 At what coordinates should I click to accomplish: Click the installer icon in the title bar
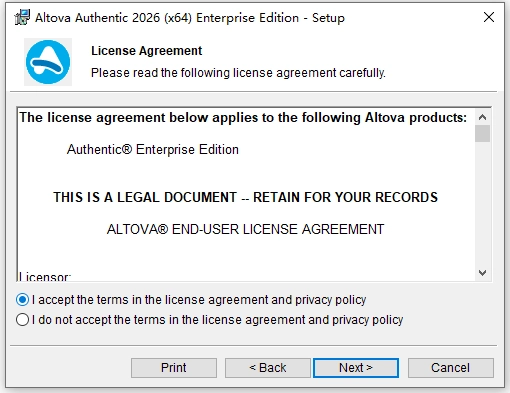22,17
